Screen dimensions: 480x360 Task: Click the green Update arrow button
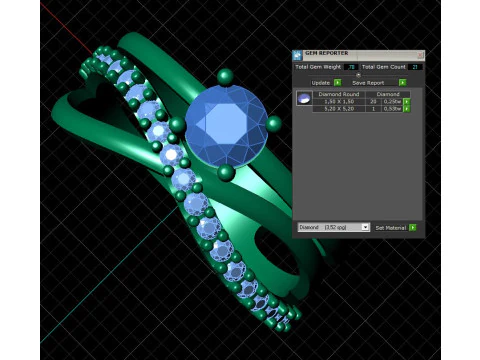pos(337,82)
